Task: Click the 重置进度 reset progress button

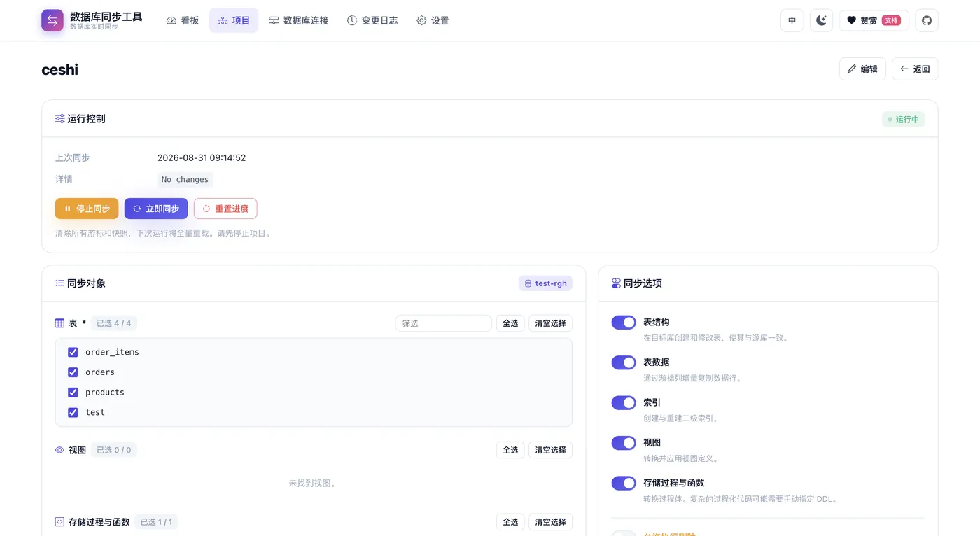Action: [225, 209]
